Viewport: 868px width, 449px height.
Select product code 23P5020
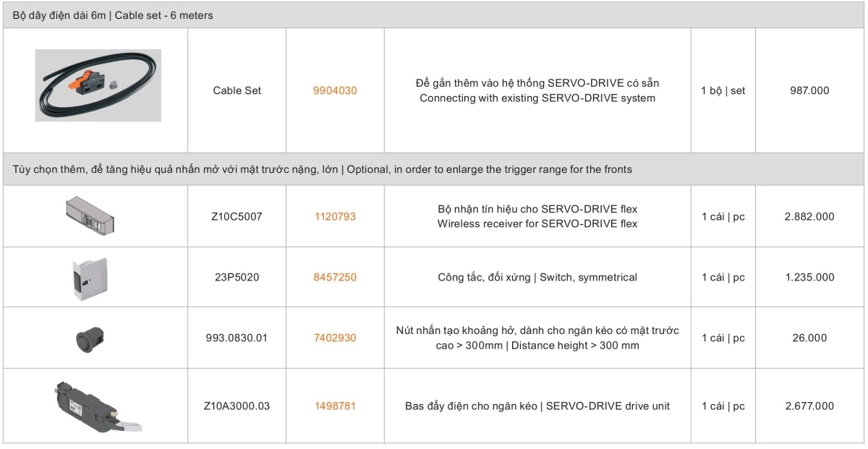tap(237, 277)
